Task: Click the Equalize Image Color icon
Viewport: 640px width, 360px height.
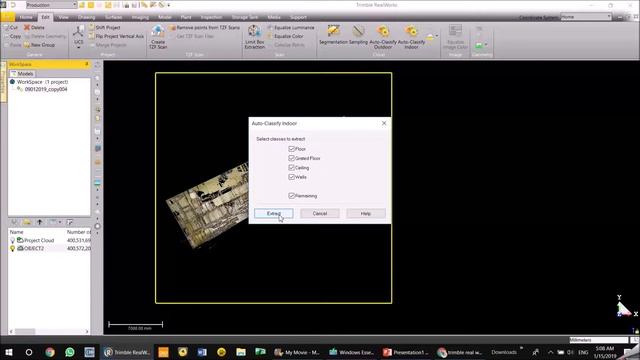Action: click(455, 31)
